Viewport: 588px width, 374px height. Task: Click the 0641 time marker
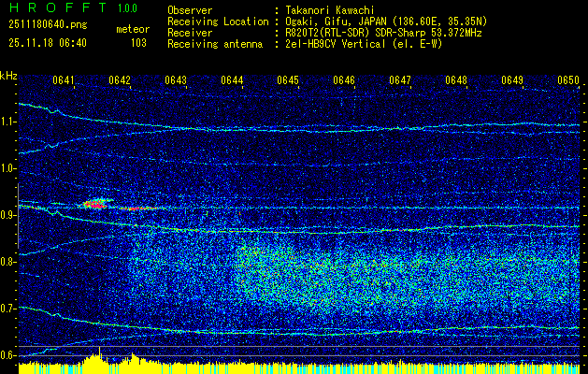pos(65,80)
